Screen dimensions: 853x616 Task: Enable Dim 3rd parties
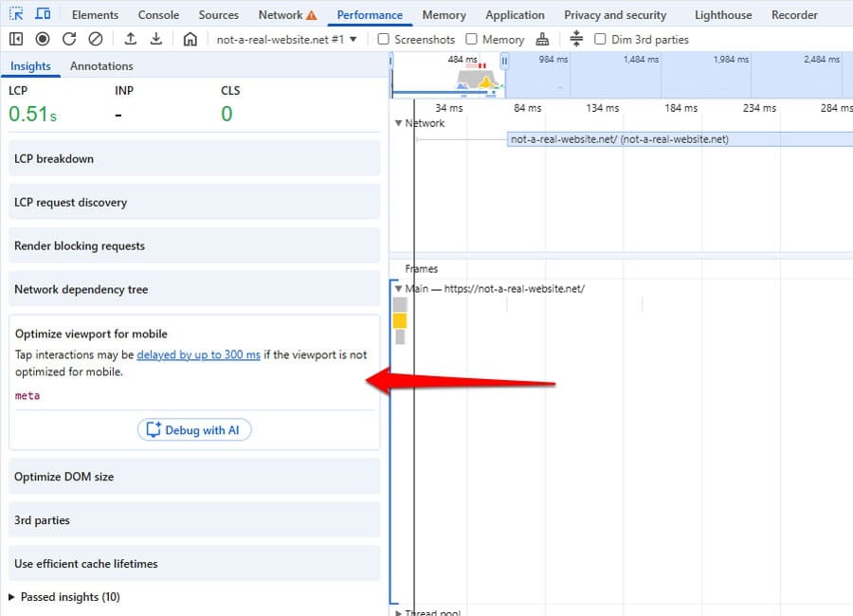pos(601,39)
